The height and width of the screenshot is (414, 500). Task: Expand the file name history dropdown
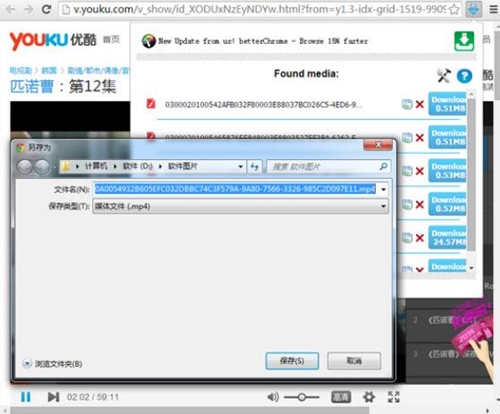click(x=384, y=189)
